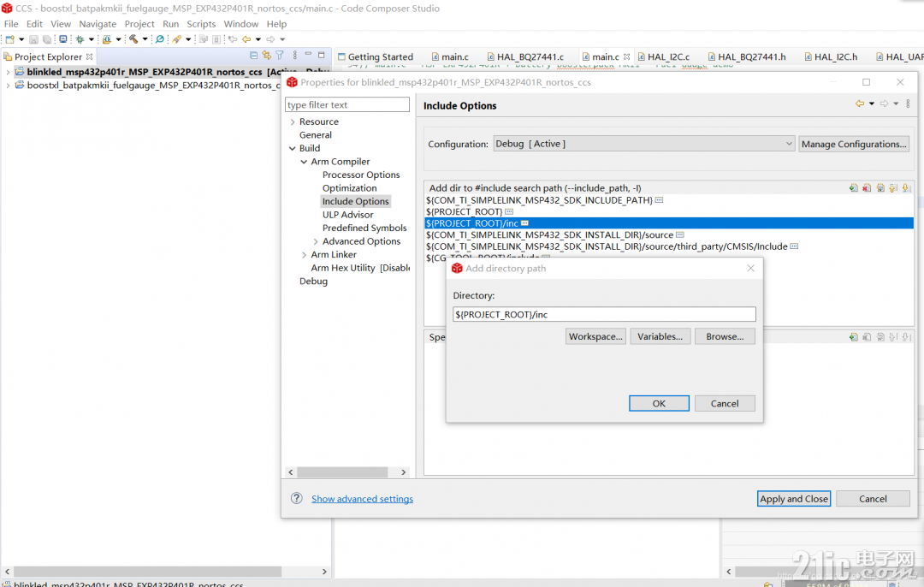Select Processor Options in the tree
This screenshot has width=924, height=587.
[x=361, y=175]
